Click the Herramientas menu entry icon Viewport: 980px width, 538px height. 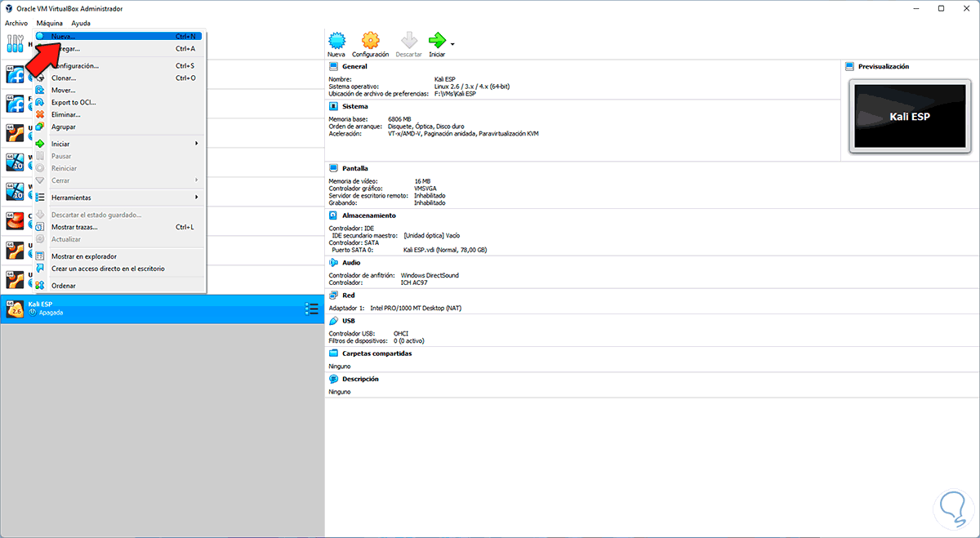(40, 198)
